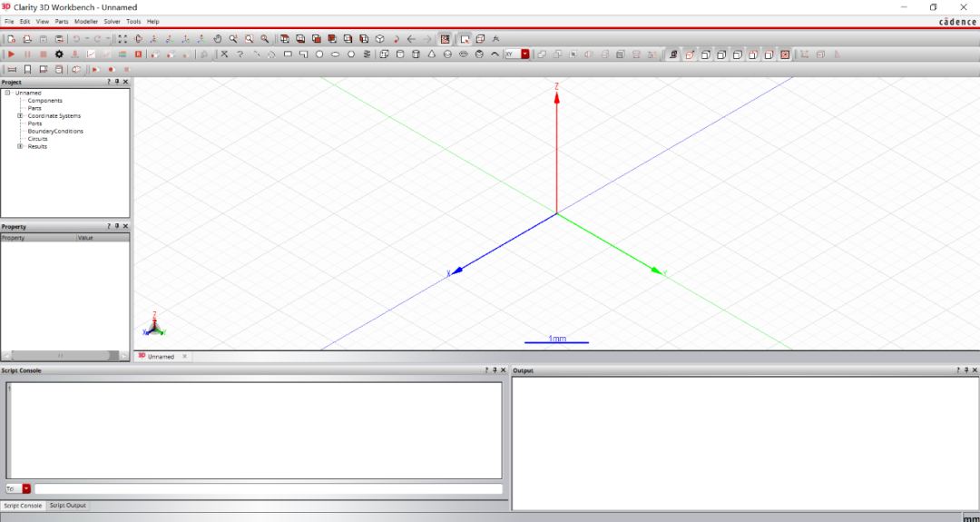The width and height of the screenshot is (980, 522).
Task: Open the Edit menu
Action: (x=25, y=21)
